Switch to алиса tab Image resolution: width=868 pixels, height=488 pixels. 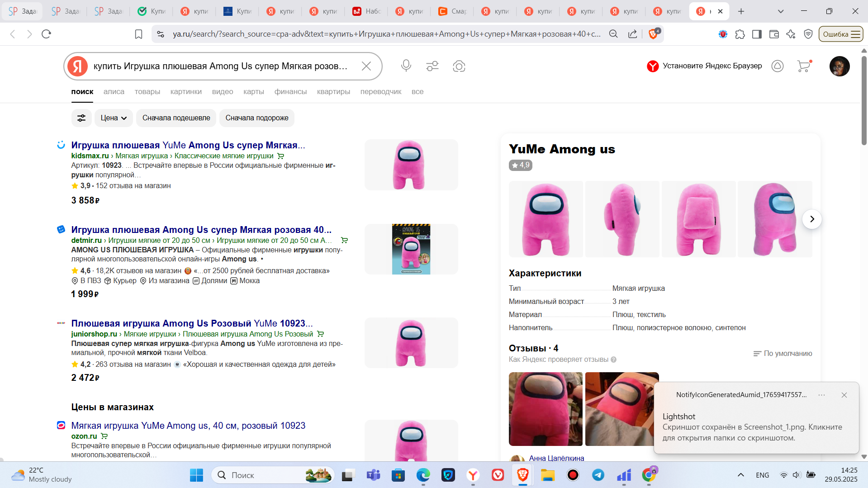114,91
